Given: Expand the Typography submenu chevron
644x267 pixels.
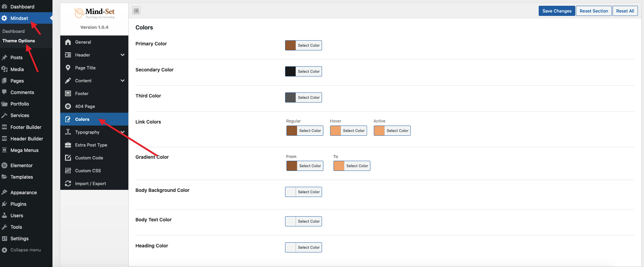Looking at the screenshot, I should [x=123, y=132].
